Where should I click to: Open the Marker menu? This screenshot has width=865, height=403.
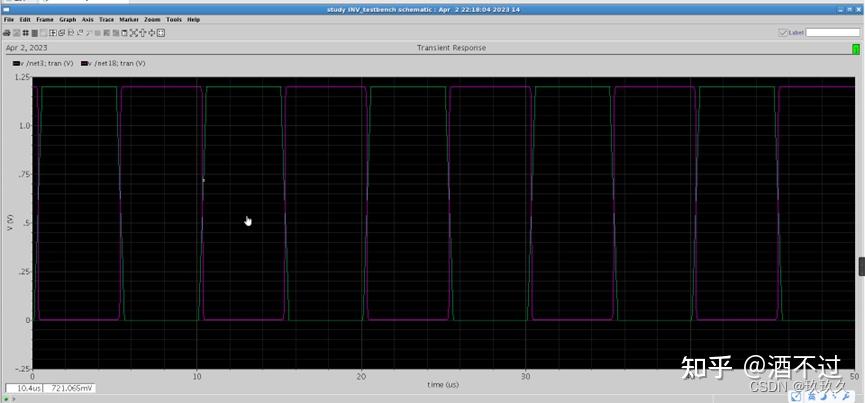coord(129,19)
